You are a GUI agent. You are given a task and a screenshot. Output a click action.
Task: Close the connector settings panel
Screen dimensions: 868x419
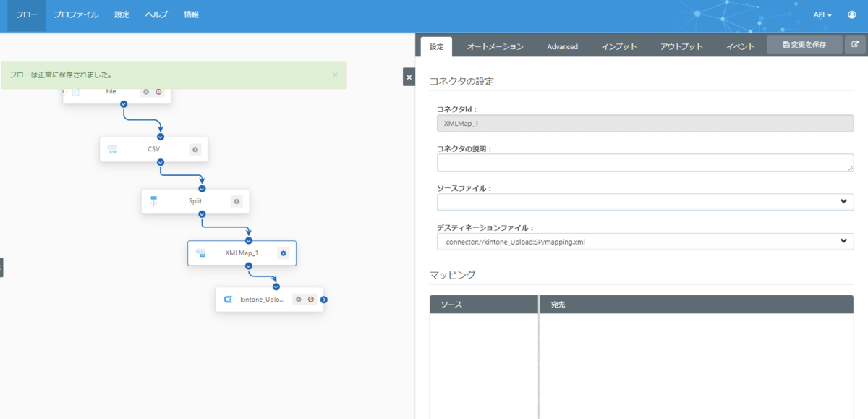[x=409, y=77]
